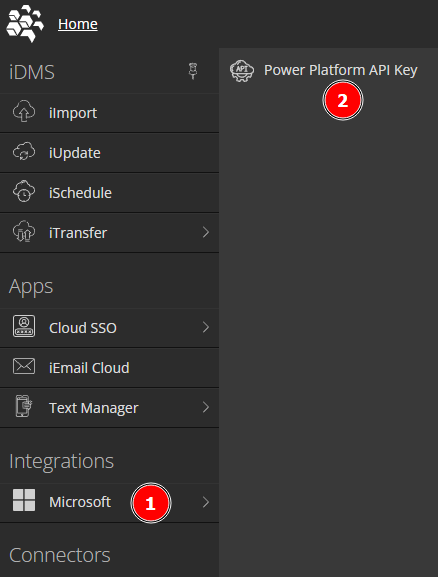The image size is (438, 577).
Task: Click the iEmail Cloud envelope icon
Action: tap(24, 366)
